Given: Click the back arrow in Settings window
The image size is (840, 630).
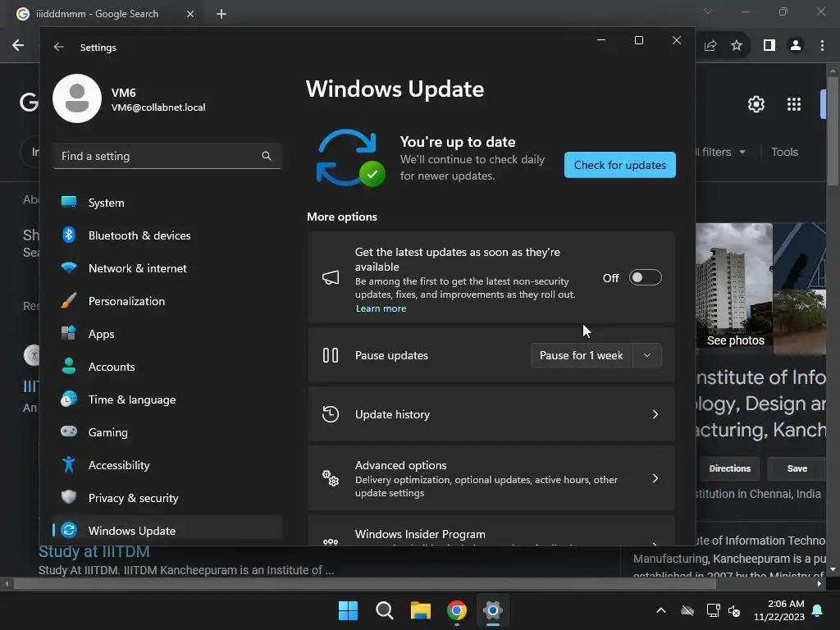Looking at the screenshot, I should click(59, 47).
